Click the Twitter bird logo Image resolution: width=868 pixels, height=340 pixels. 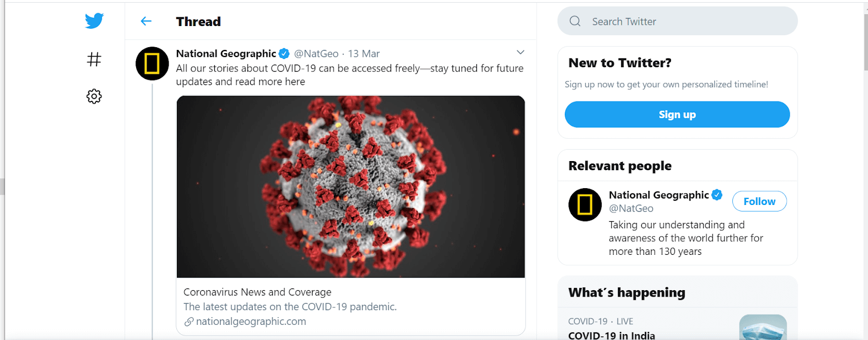coord(93,21)
